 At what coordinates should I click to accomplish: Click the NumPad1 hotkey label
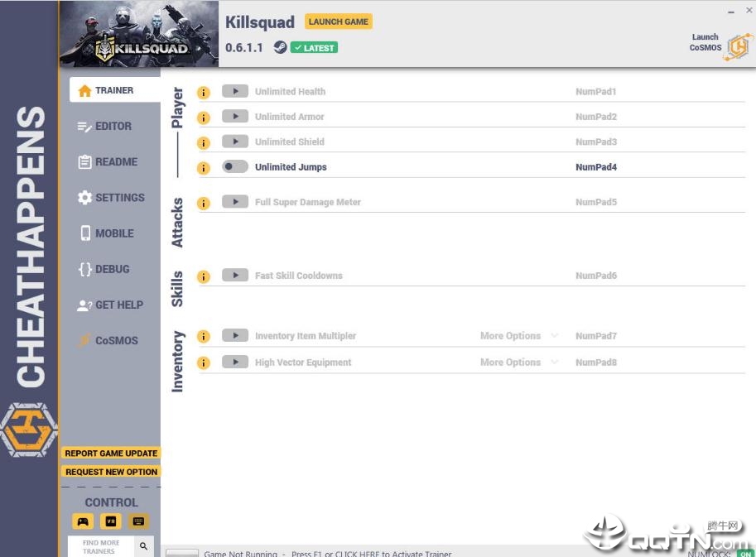(596, 92)
